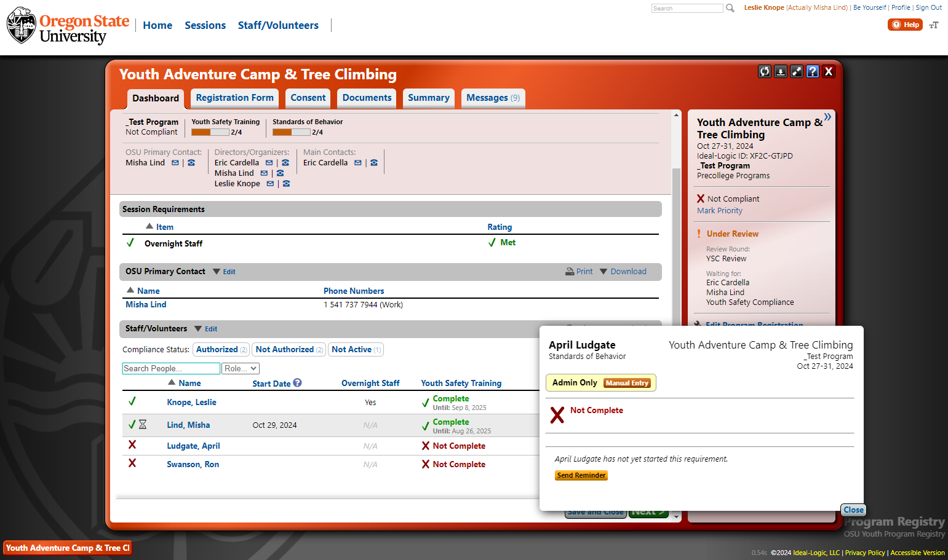Open window help question-mark icon
The height and width of the screenshot is (560, 948).
(813, 71)
